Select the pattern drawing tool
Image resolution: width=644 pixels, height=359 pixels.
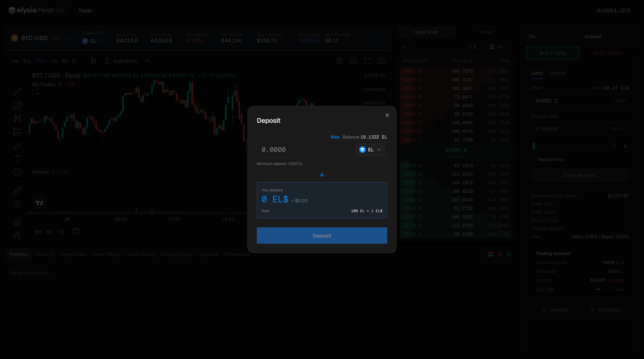(18, 119)
